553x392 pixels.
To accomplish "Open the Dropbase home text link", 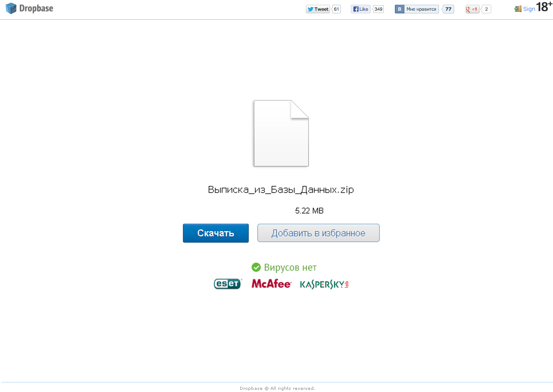I will click(36, 8).
